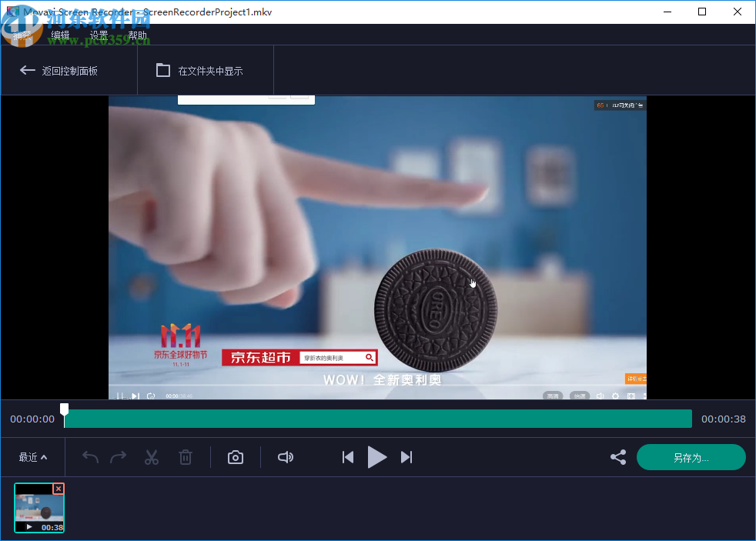Image resolution: width=756 pixels, height=541 pixels.
Task: Open the 帮助 (Help) menu
Action: click(x=137, y=35)
